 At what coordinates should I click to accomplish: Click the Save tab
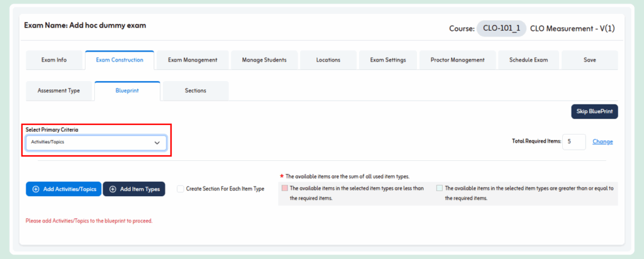coord(589,60)
